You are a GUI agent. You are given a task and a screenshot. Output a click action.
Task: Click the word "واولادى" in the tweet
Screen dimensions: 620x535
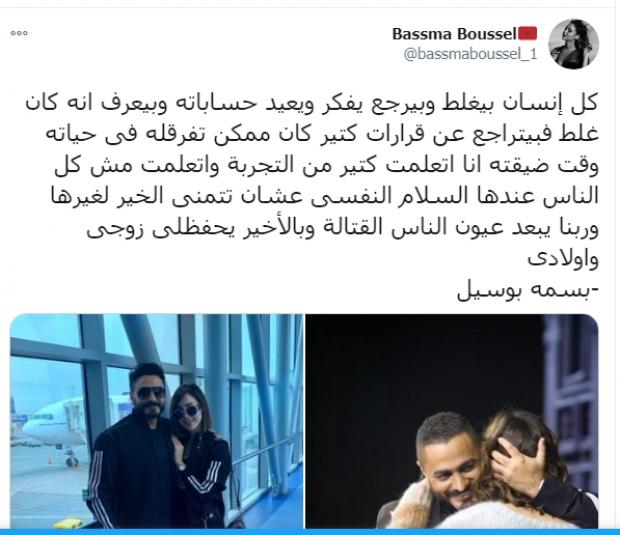tap(563, 259)
